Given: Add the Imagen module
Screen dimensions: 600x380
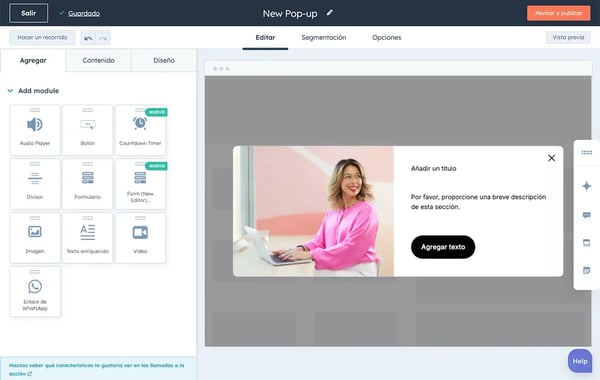Looking at the screenshot, I should tap(35, 238).
